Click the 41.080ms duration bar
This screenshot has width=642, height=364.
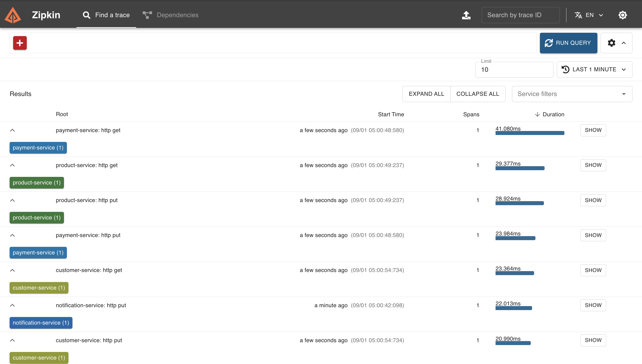[x=530, y=133]
